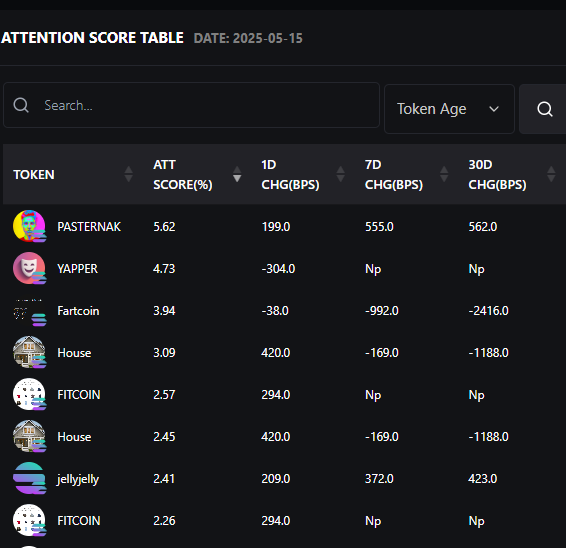The height and width of the screenshot is (548, 566).
Task: Open the Token Age dropdown
Action: 449,109
